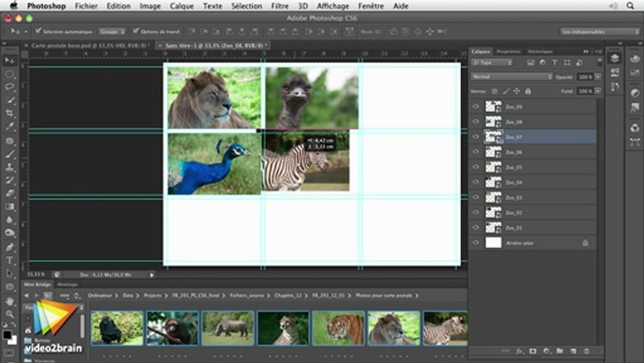Click Ordinateur in Mini Bridge path
Screen dimensions: 644x363
pos(100,295)
